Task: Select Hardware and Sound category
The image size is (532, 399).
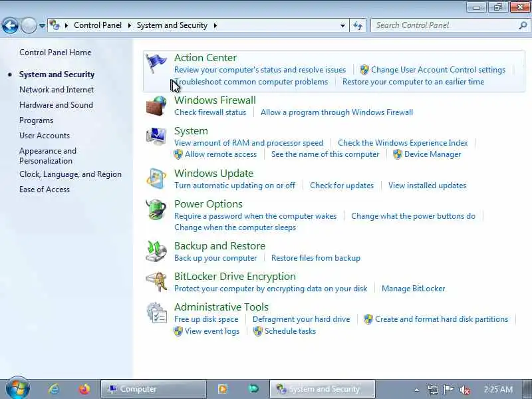Action: pyautogui.click(x=56, y=105)
